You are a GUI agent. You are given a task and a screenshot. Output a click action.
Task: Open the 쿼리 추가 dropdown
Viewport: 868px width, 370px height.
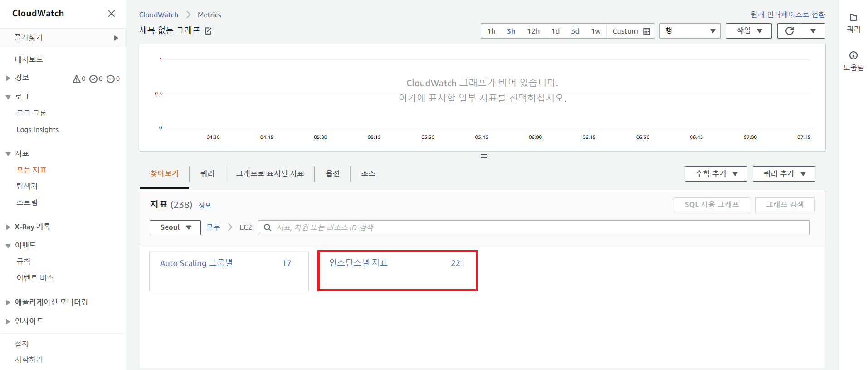point(784,174)
